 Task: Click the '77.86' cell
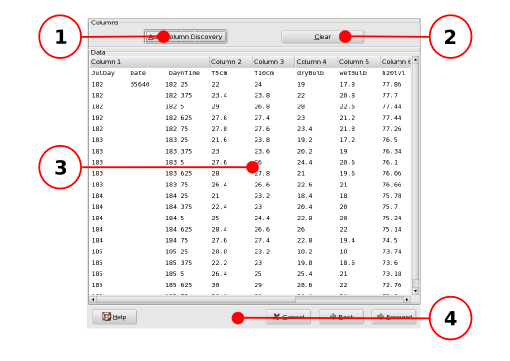[x=392, y=84]
